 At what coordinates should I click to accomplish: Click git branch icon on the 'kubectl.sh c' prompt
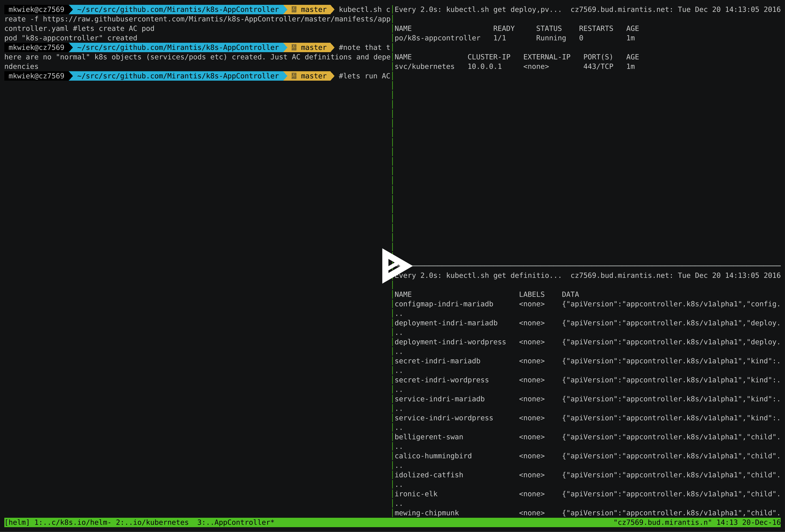pos(294,9)
